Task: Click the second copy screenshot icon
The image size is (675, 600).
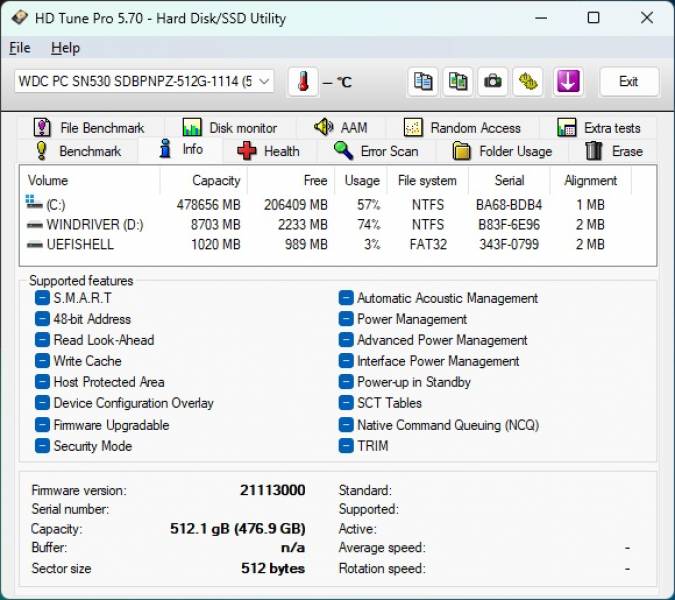Action: [x=458, y=81]
